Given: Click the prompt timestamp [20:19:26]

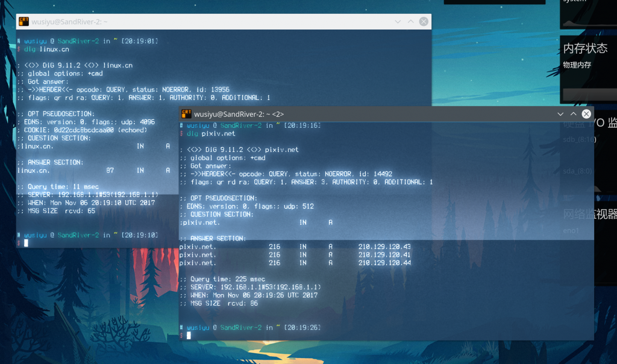Looking at the screenshot, I should (302, 327).
